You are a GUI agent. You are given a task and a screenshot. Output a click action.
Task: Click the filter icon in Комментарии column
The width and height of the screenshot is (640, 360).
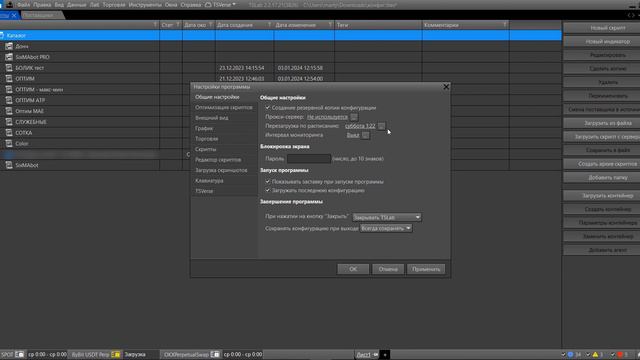pyautogui.click(x=505, y=25)
